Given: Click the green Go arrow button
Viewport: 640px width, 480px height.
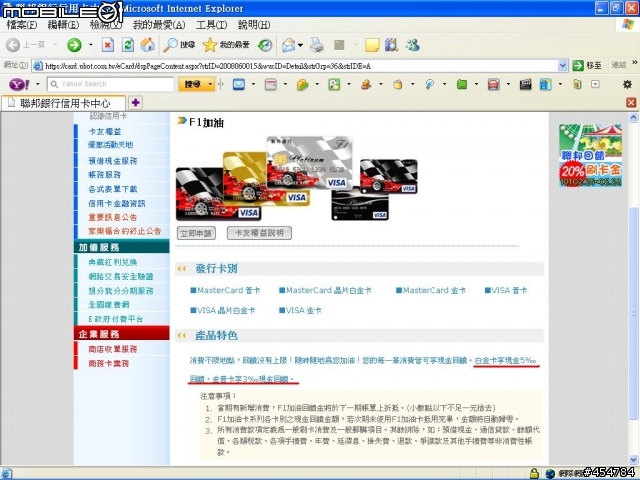Looking at the screenshot, I should [578, 65].
